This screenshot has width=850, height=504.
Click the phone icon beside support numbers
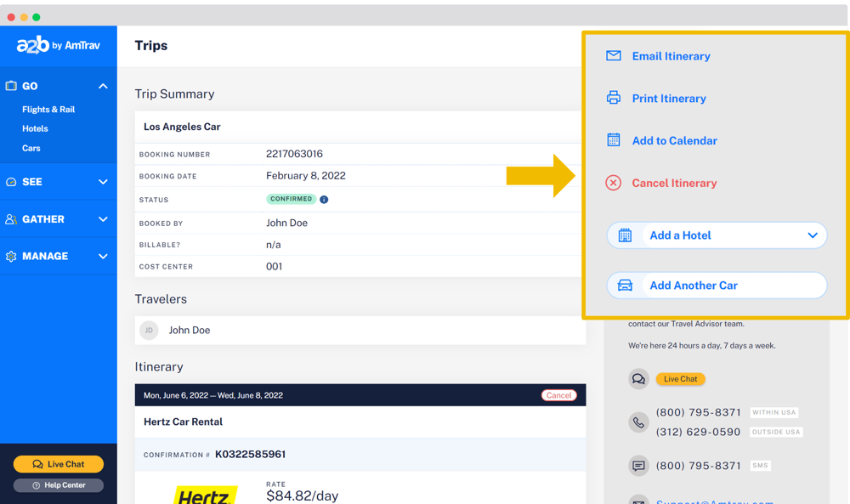638,422
